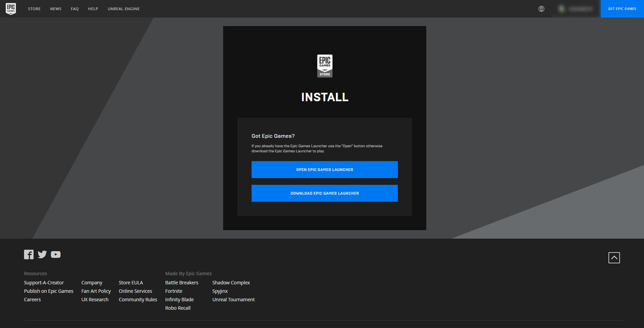Click the Epic Games Store logo above Install

click(x=325, y=66)
